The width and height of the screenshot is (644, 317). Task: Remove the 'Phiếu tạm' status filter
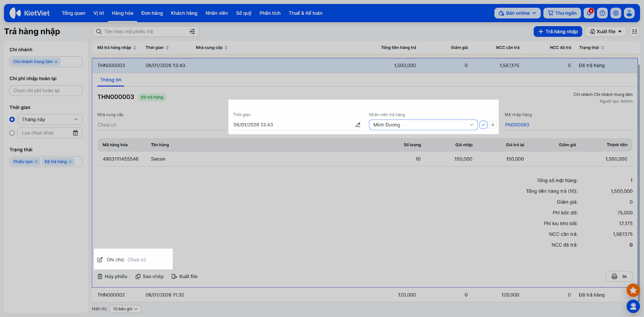pos(36,162)
